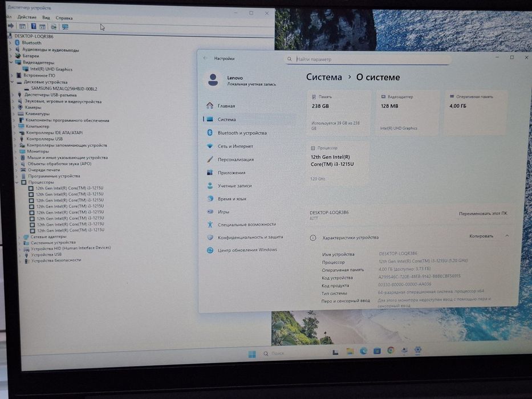Click the back arrow in Settings window
The image size is (532, 399).
tap(205, 58)
